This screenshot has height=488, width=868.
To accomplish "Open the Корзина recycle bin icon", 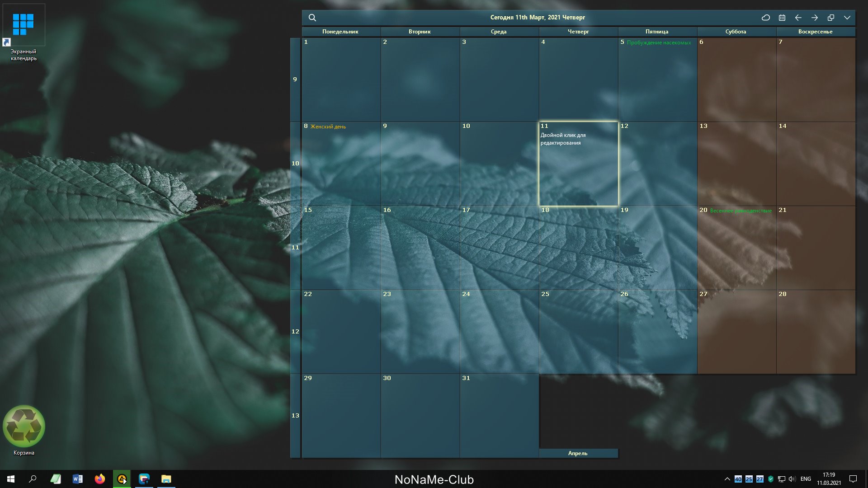I will [x=24, y=430].
